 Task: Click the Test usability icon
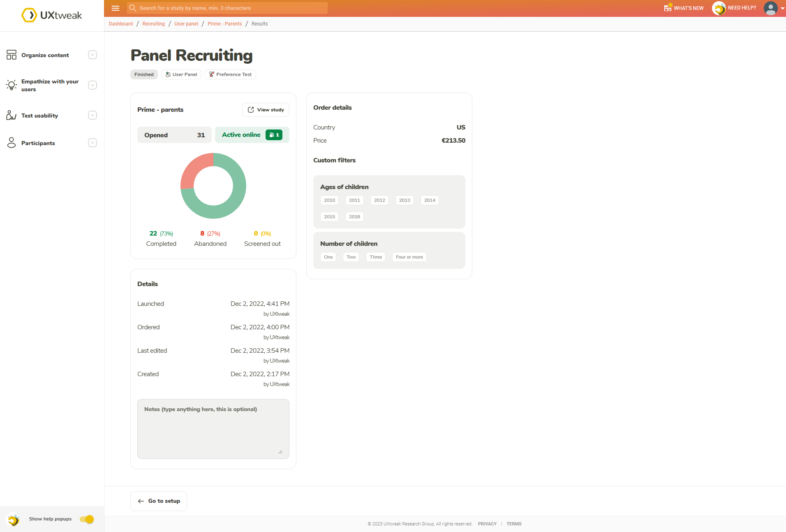(x=12, y=115)
